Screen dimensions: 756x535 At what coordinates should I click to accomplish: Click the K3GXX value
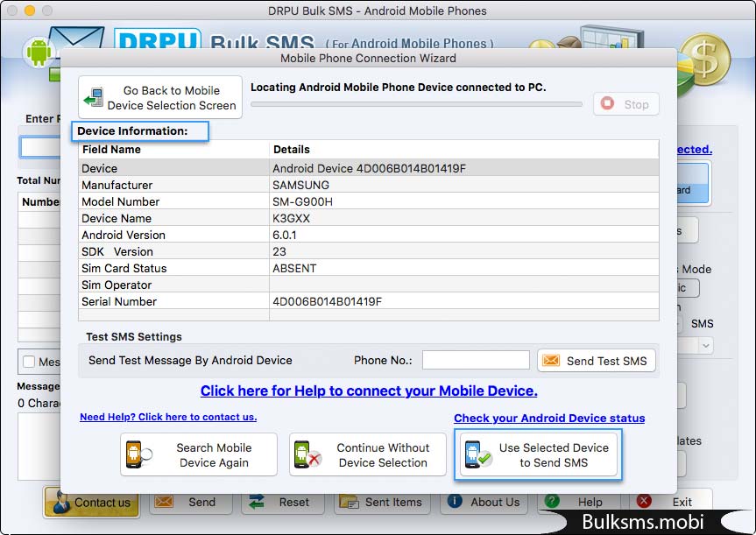pos(291,218)
